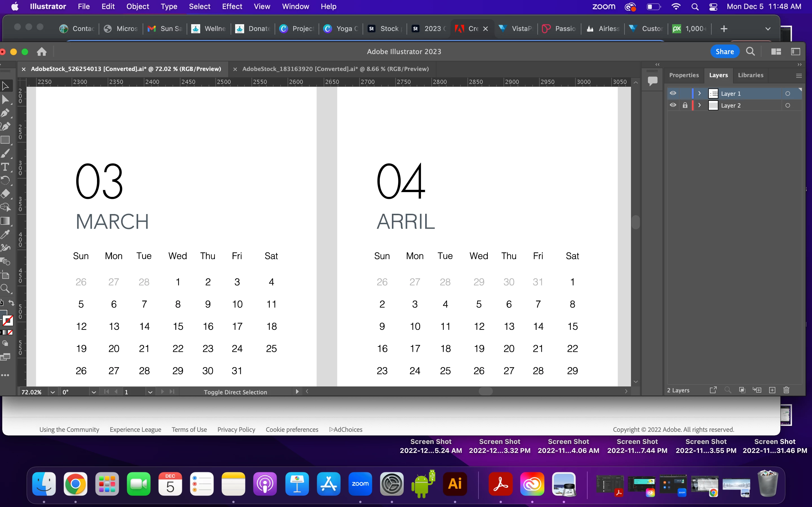
Task: Select the Rotate tool
Action: (x=5, y=180)
